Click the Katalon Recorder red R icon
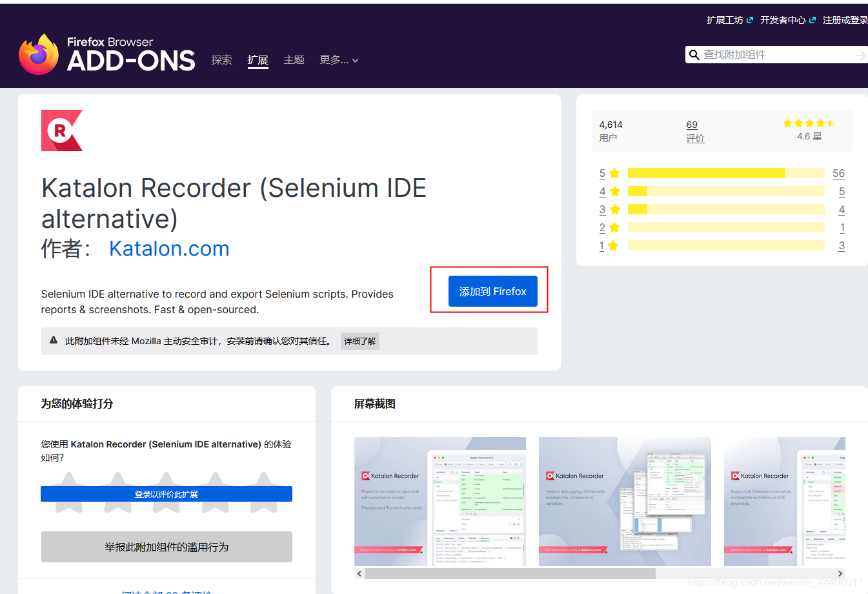868x594 pixels. [62, 130]
